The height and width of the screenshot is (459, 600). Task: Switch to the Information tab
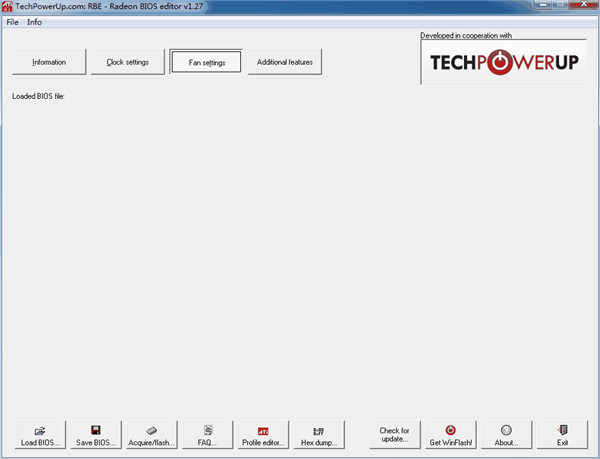point(49,62)
